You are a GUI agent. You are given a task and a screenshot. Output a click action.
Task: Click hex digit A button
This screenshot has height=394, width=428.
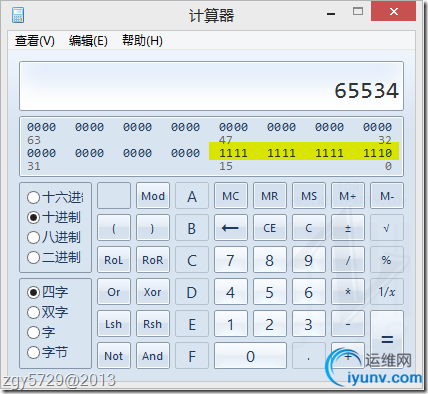point(192,196)
